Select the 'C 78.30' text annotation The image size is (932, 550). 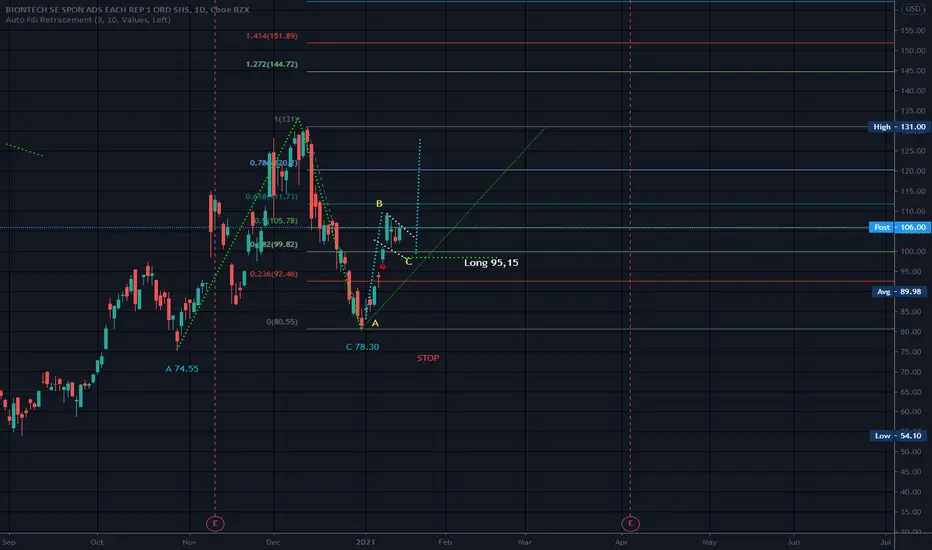[363, 347]
